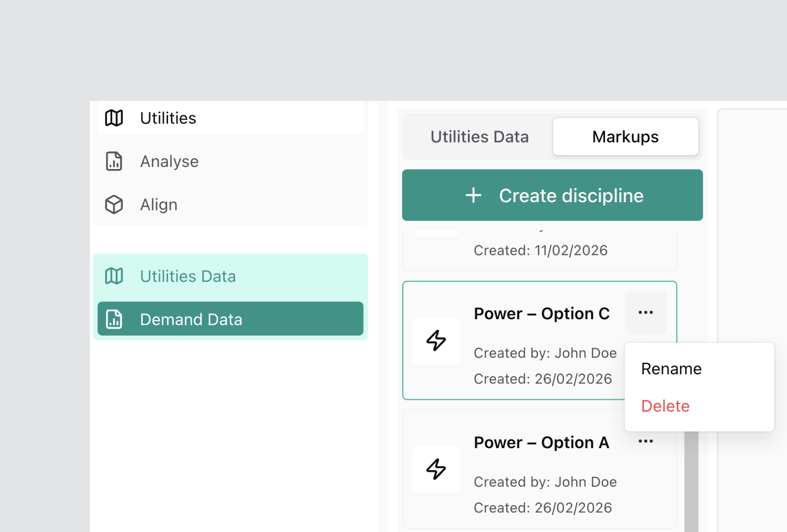This screenshot has width=787, height=532.
Task: Click Power – Option A lightning icon
Action: pos(436,469)
